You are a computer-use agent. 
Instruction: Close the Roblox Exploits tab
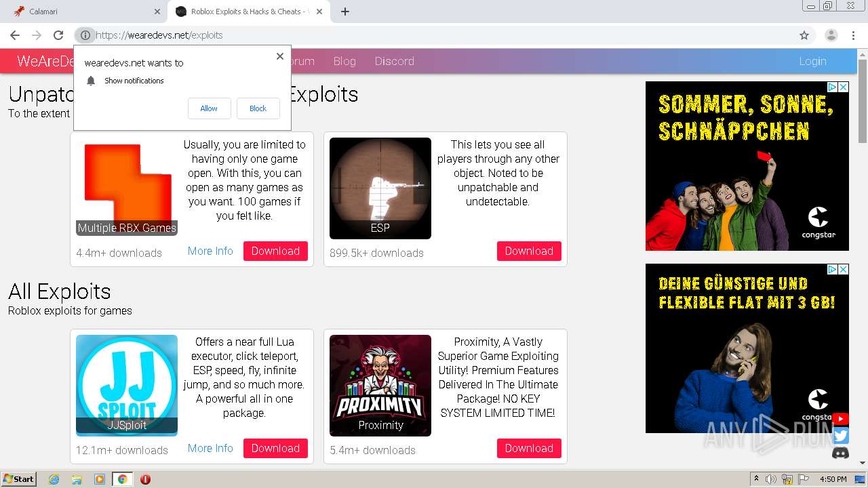pos(320,12)
